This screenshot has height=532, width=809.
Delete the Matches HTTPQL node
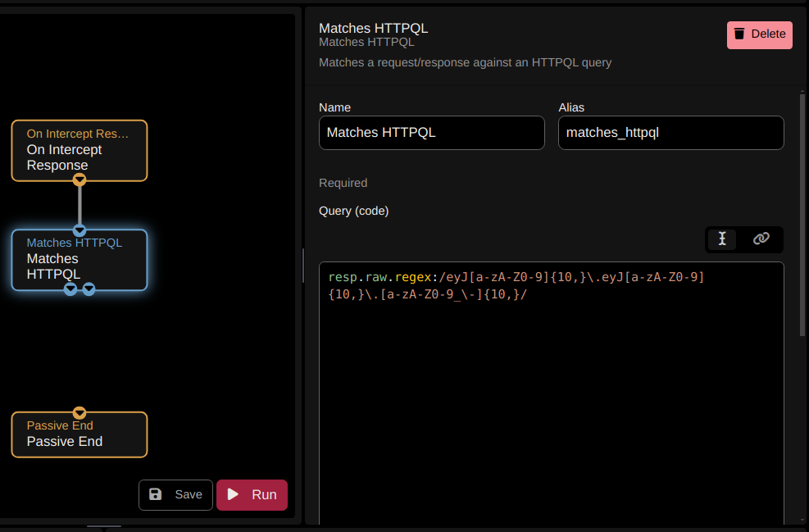point(760,35)
